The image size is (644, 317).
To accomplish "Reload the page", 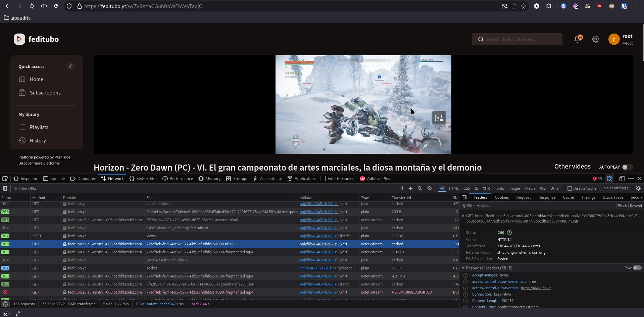I will point(56,6).
